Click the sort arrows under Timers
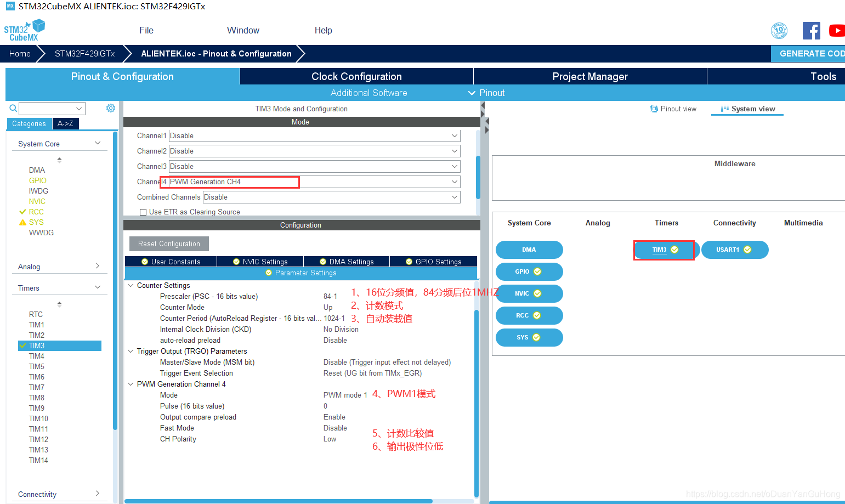 [x=59, y=304]
